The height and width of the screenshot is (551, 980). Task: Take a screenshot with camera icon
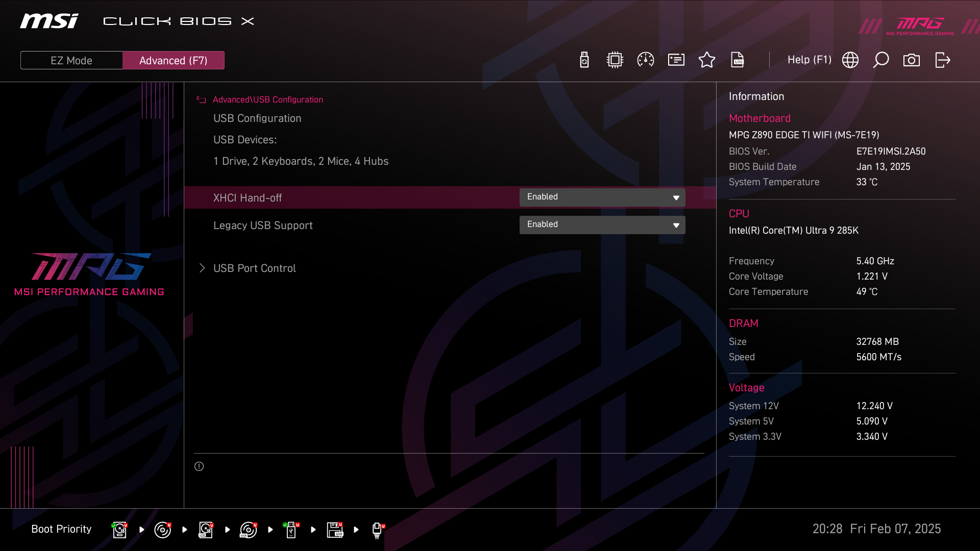(x=912, y=60)
